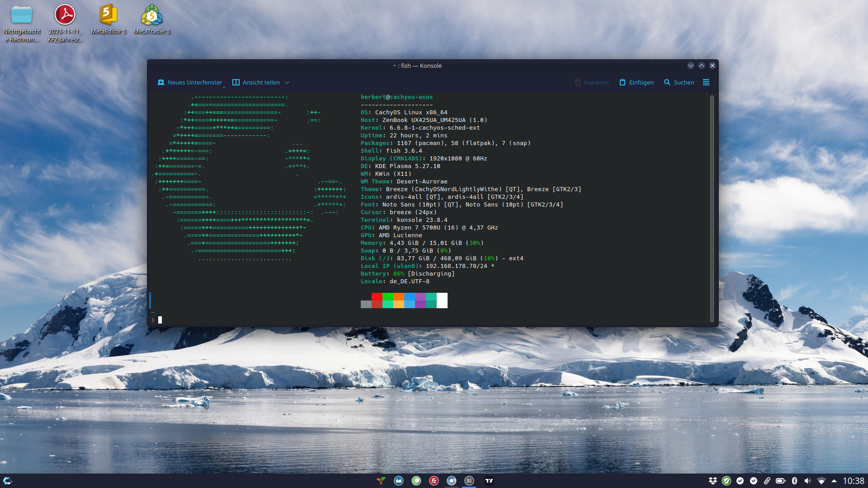Open the WiFi network tray icon
This screenshot has width=868, height=488.
[821, 481]
